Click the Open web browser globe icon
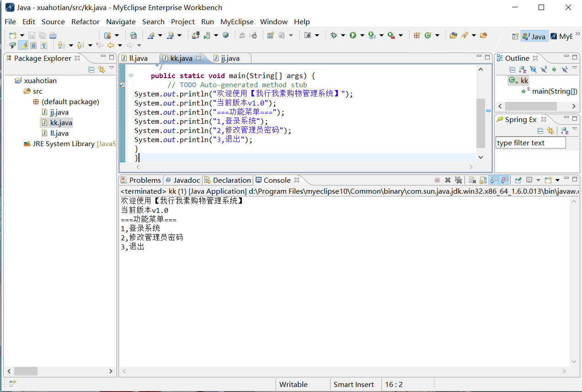The width and height of the screenshot is (582, 392). tap(225, 35)
